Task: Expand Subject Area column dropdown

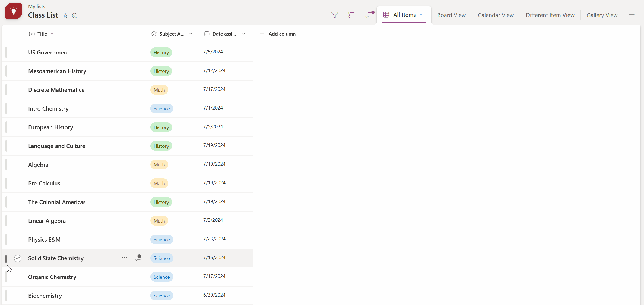Action: coord(191,34)
